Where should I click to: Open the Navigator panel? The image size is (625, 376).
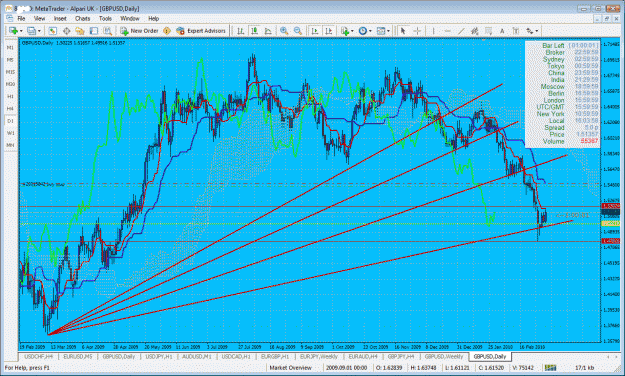[x=80, y=31]
